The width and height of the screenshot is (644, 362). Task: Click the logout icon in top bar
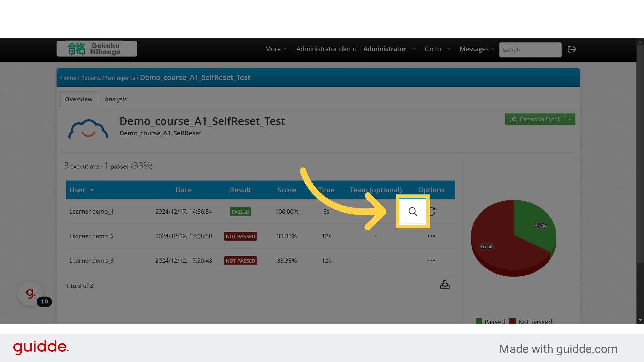[572, 49]
